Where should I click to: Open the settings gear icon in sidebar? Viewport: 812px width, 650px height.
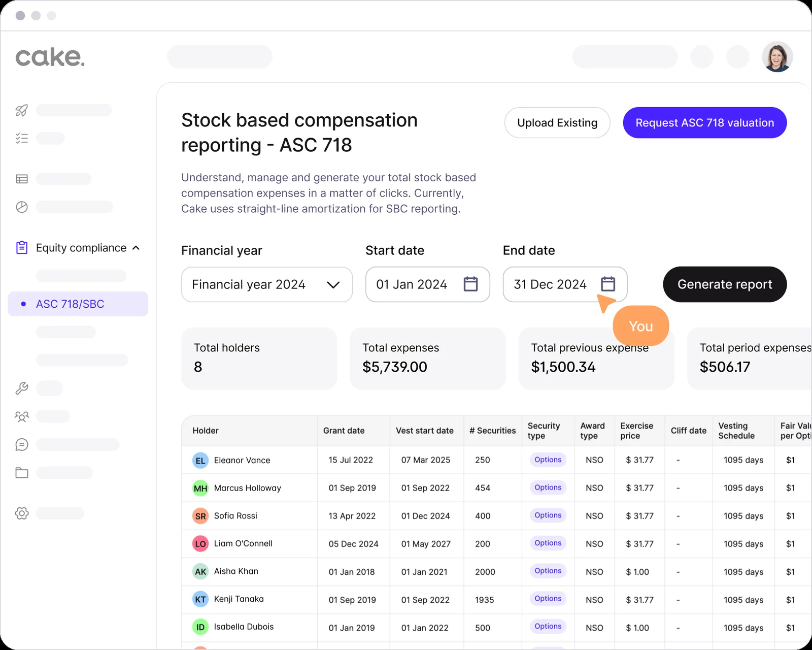[22, 513]
